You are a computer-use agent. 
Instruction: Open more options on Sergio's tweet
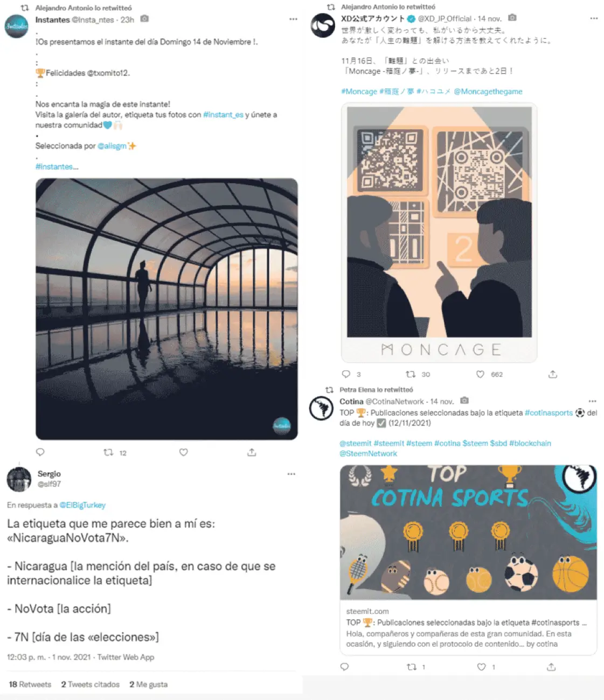291,474
